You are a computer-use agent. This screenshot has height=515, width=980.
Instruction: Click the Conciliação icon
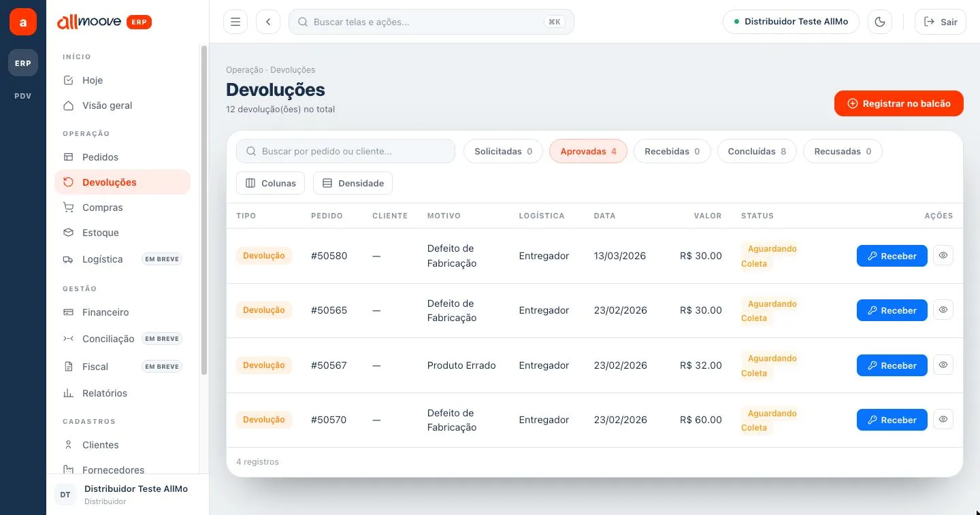(68, 339)
